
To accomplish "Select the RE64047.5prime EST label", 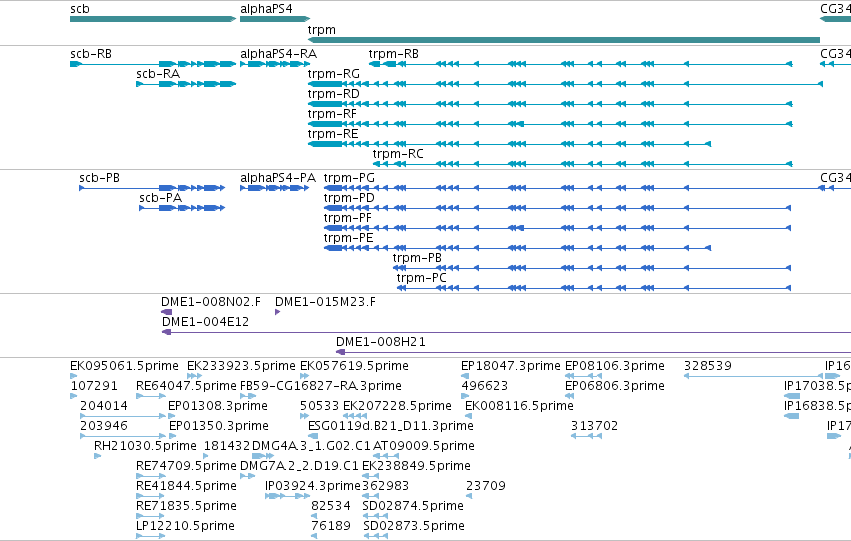I will (187, 386).
